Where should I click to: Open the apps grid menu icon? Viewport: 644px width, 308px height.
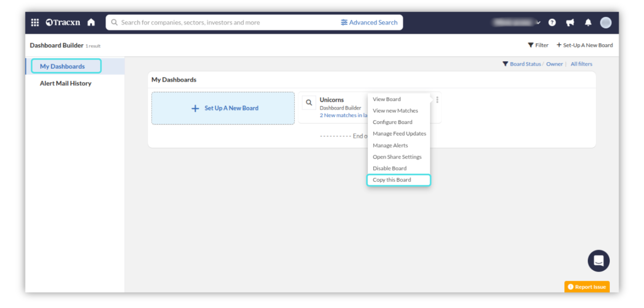click(x=35, y=23)
